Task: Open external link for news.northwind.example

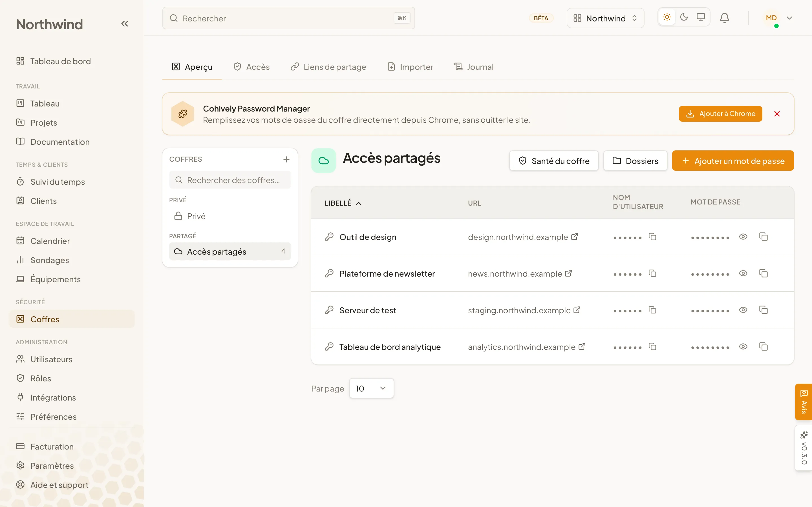Action: pos(568,273)
